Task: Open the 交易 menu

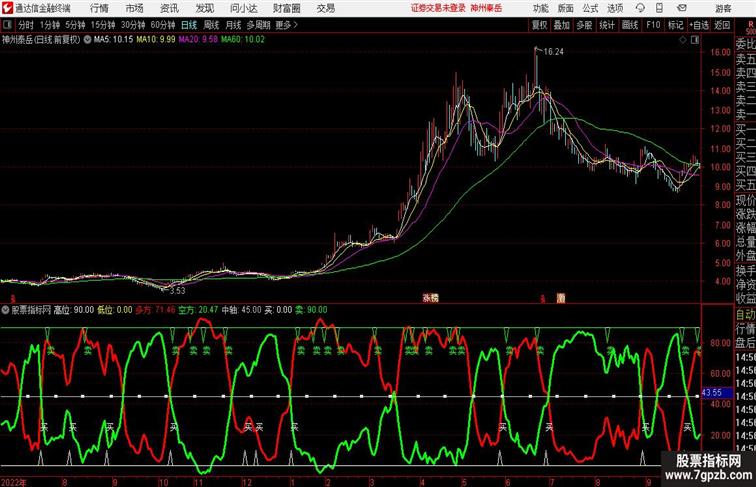Action: [325, 8]
